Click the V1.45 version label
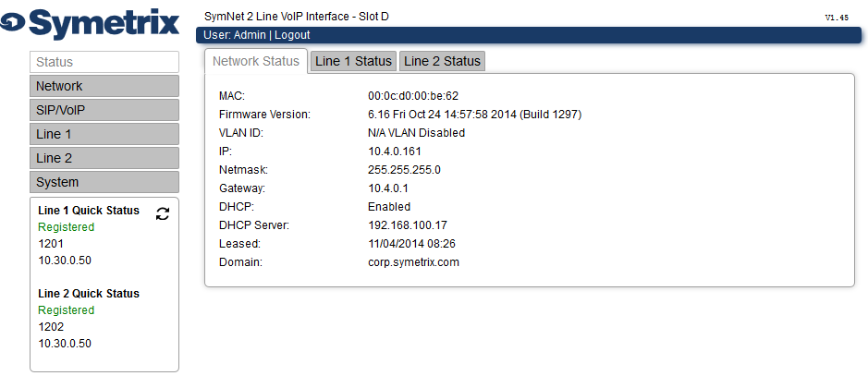 coord(837,18)
